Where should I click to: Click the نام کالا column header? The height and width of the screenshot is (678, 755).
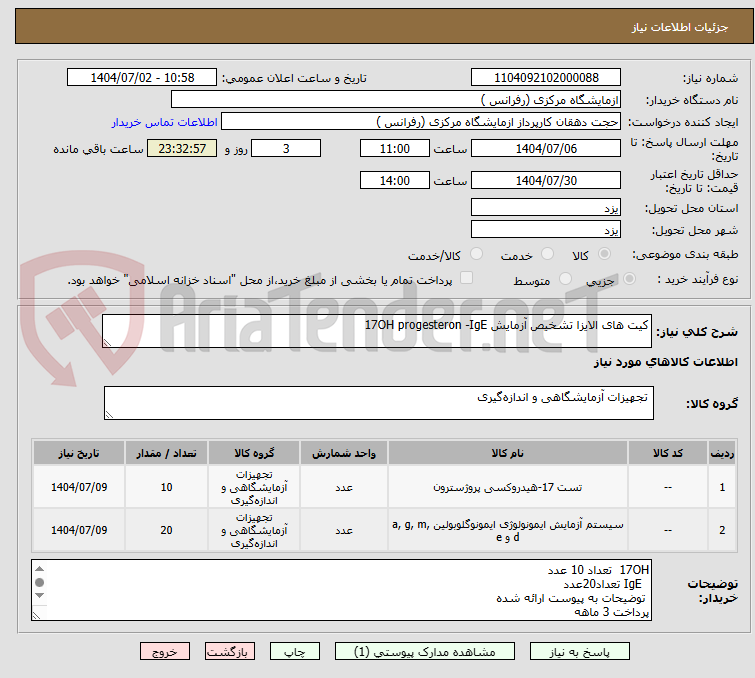click(508, 453)
